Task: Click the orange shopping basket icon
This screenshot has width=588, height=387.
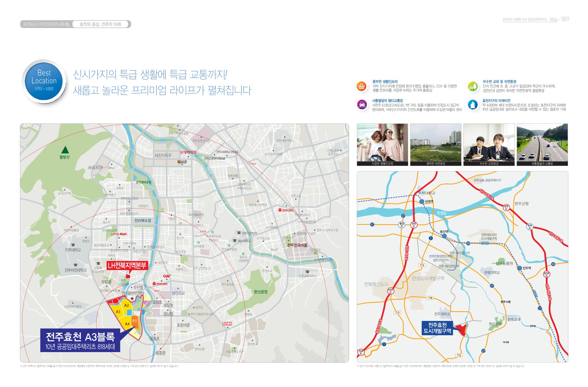Action: 361,86
